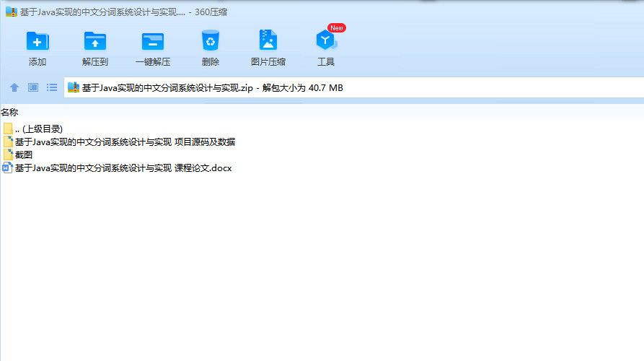Click the zip archive icon in the address bar
The height and width of the screenshot is (361, 644).
(74, 87)
